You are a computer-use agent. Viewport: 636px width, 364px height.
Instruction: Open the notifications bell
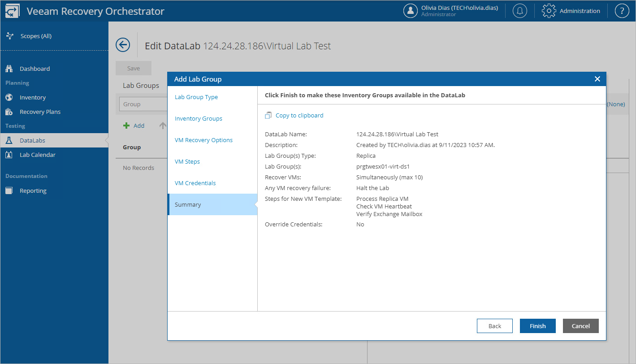[x=520, y=11]
